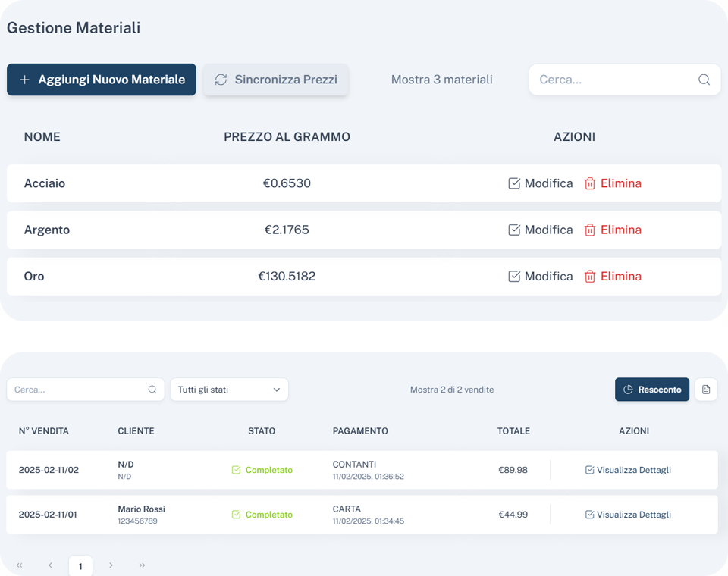Click the Cerca input in the sales section
This screenshot has height=576, width=728.
(76, 389)
